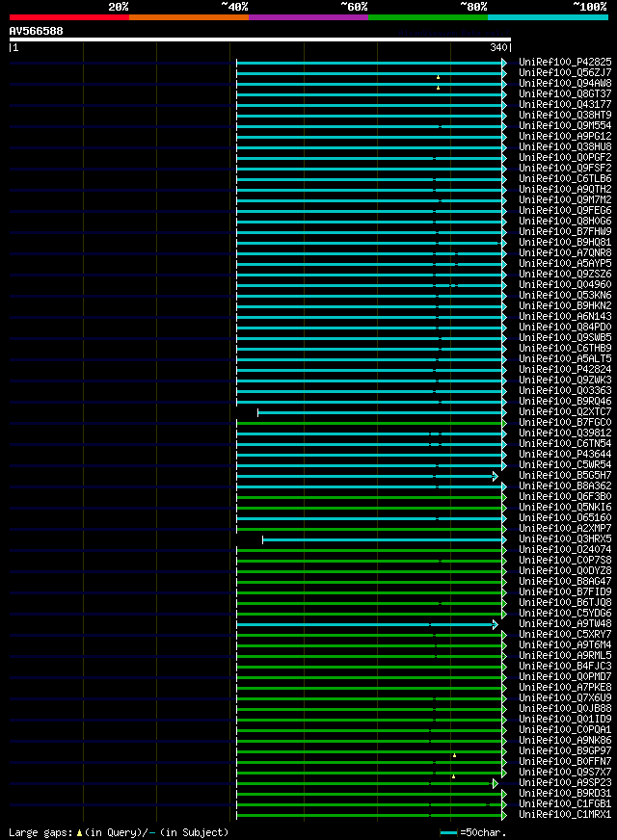The image size is (617, 840).
Task: Click the white AV566588 query bar
Action: 260,39
